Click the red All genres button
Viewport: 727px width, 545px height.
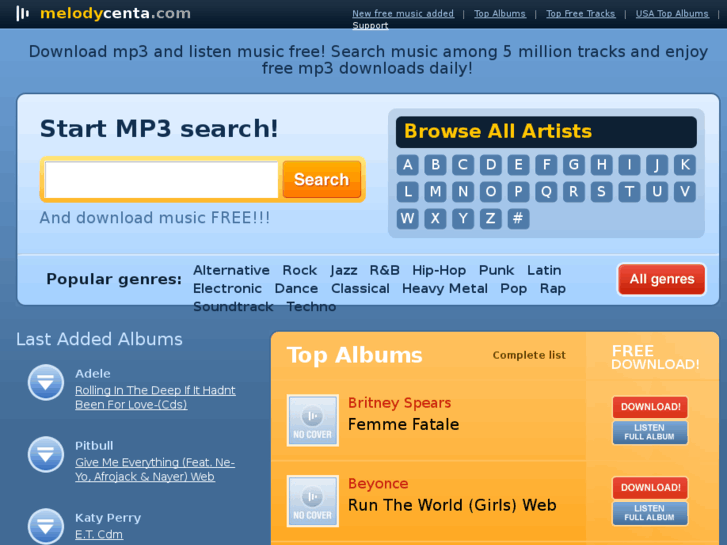click(x=662, y=279)
